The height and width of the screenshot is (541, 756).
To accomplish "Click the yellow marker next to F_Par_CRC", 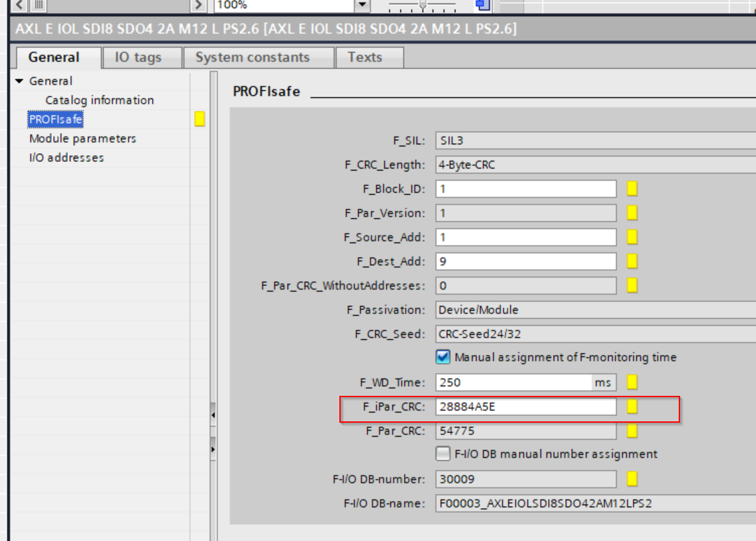I will (x=632, y=431).
